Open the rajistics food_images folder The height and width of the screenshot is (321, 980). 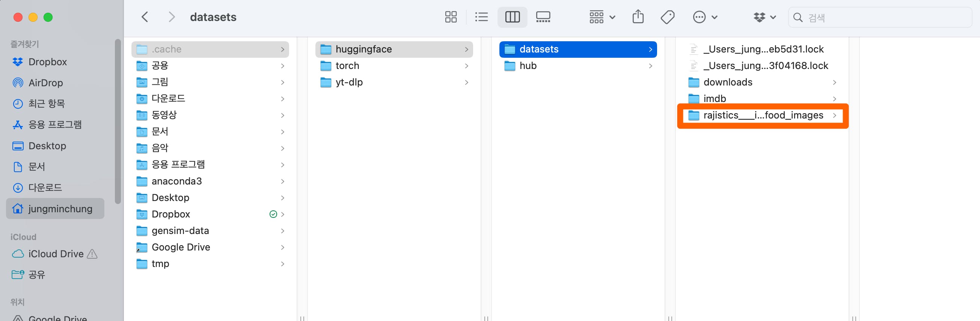(763, 115)
